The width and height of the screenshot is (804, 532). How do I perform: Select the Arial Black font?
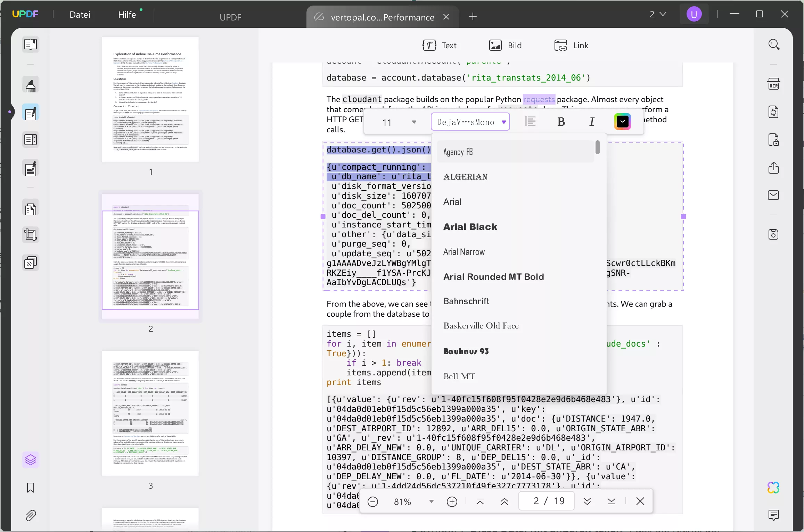pyautogui.click(x=470, y=226)
